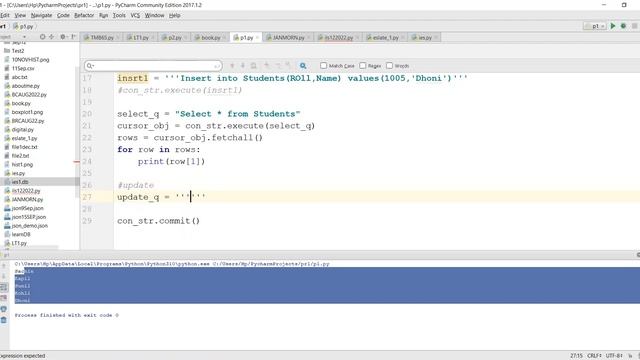Image resolution: width=640 pixels, height=360 pixels.
Task: Go to next occurrence down arrow
Action: (243, 66)
